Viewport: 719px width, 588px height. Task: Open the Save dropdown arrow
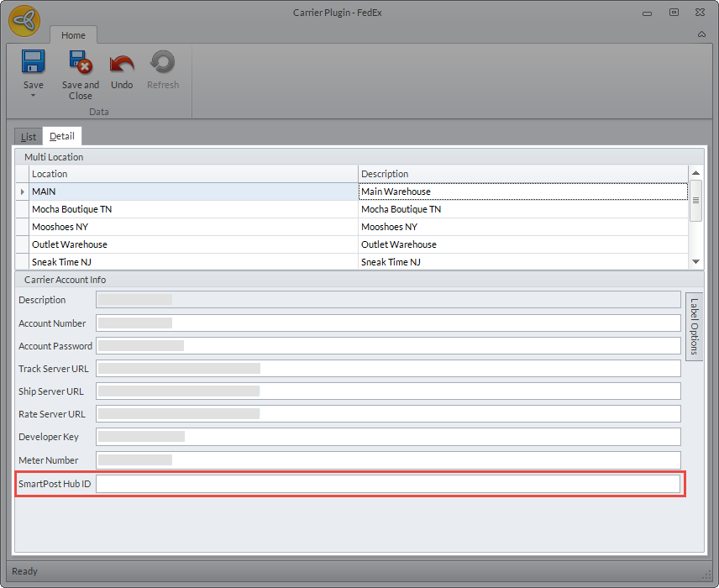(33, 96)
